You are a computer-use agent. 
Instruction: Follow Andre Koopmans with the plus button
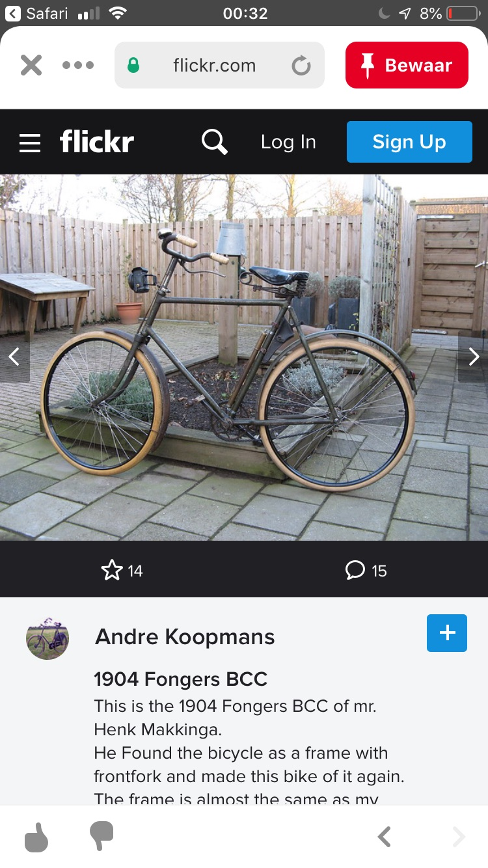tap(447, 633)
